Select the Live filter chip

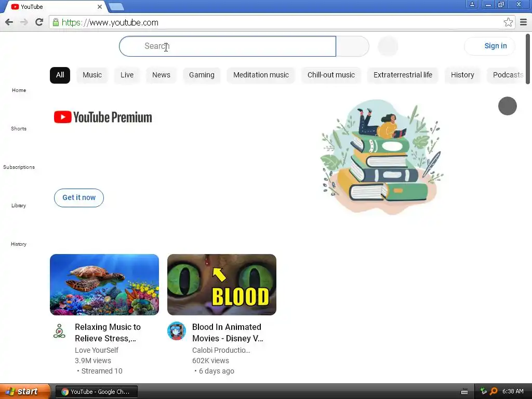[x=127, y=75]
